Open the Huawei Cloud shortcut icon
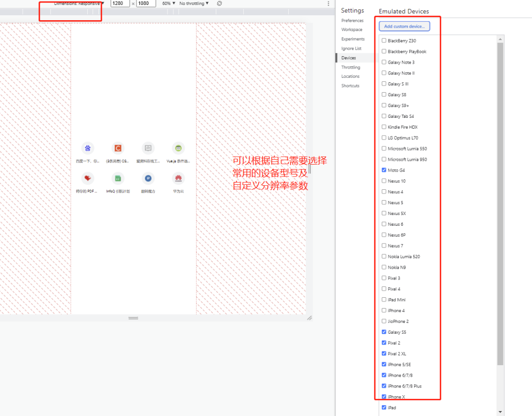The image size is (532, 416). [x=178, y=178]
